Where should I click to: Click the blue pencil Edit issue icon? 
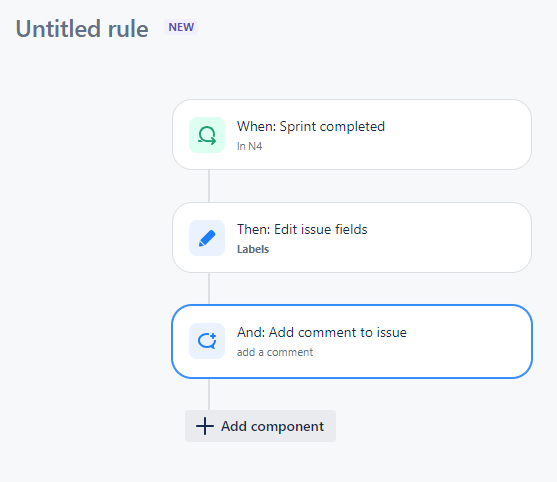coord(207,238)
